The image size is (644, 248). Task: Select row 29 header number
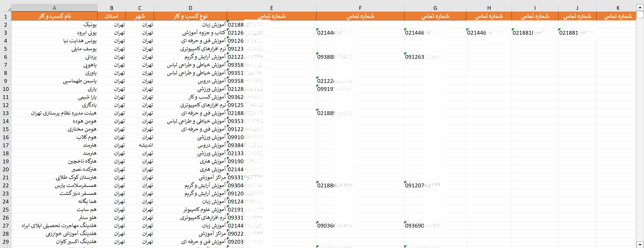[x=6, y=241]
